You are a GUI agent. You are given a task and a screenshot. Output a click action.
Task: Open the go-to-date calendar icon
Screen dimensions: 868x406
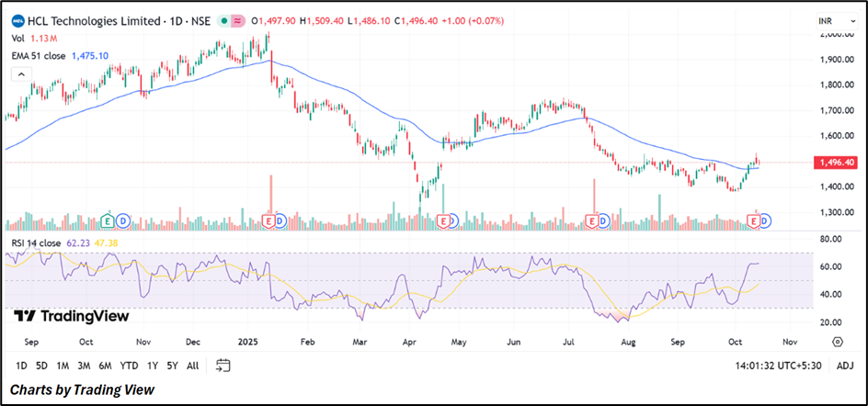point(223,366)
